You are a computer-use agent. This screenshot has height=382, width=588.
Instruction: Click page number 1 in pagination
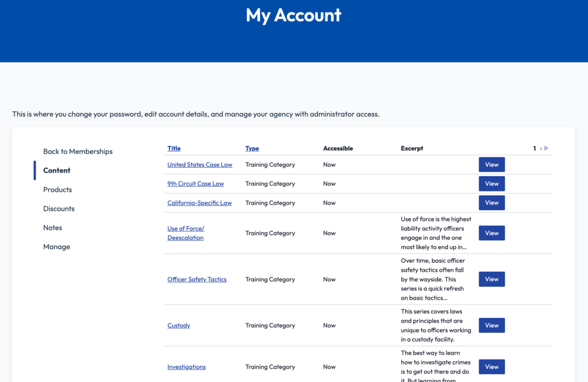coord(535,148)
